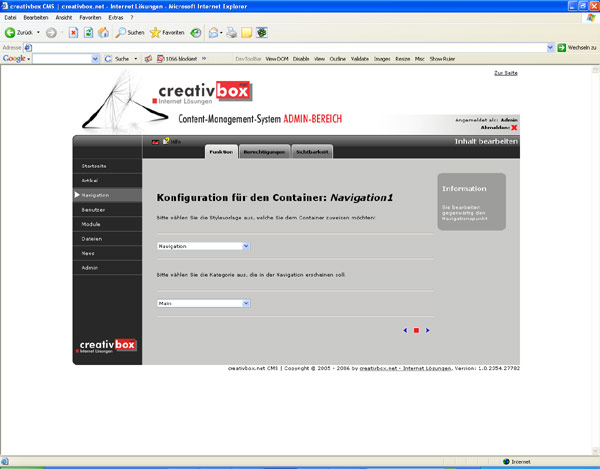Open the Favoriten star in browser toolbar
Viewport: 600px width, 469px height.
tap(166, 32)
